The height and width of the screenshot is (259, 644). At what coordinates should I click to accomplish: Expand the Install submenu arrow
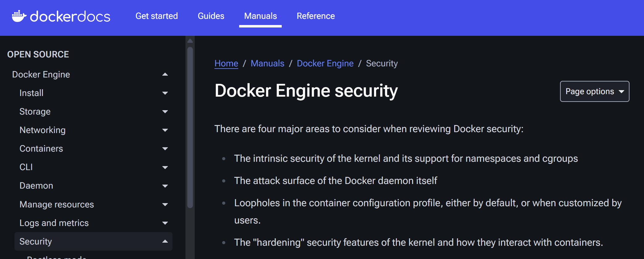[165, 93]
